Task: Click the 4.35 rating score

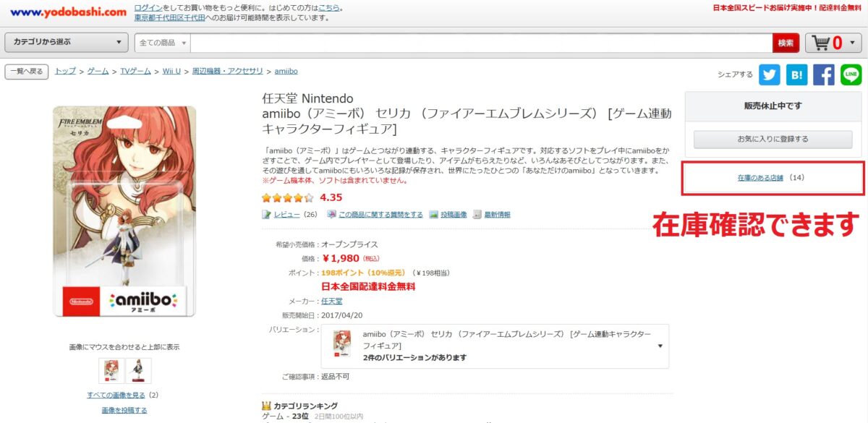Action: click(x=331, y=197)
